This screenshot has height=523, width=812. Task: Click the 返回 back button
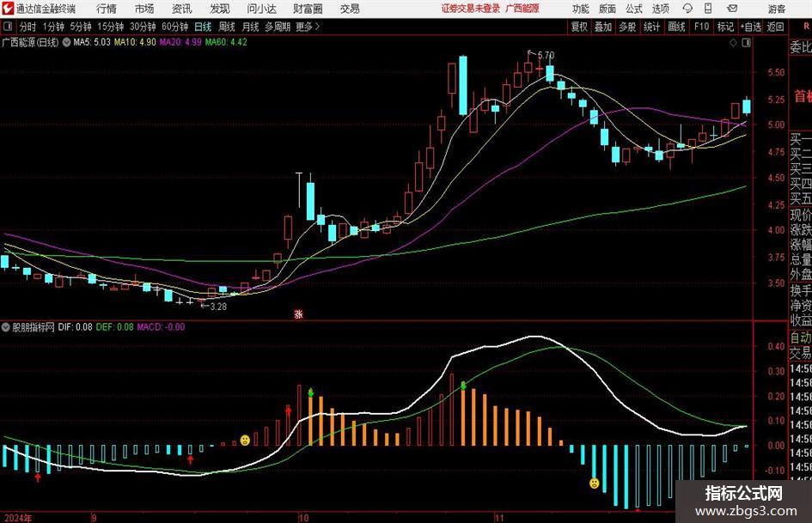[775, 27]
